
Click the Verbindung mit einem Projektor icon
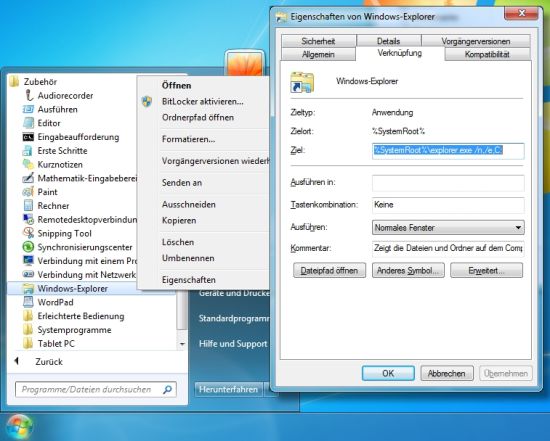coord(28,261)
